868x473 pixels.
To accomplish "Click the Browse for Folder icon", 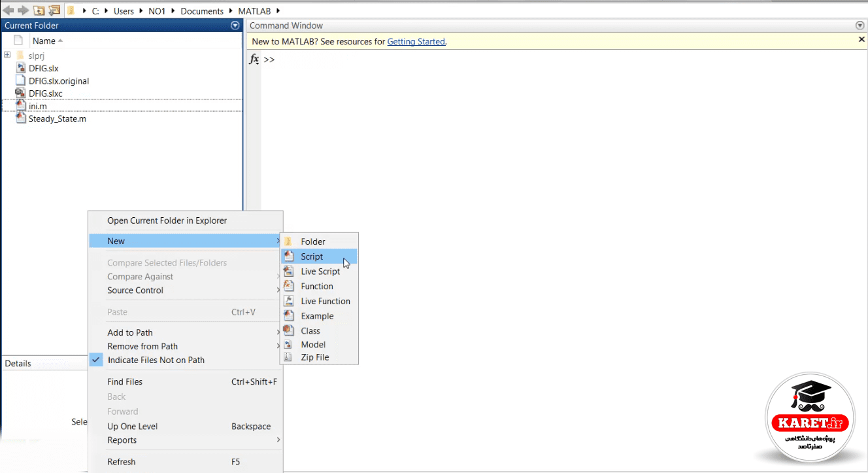I will click(54, 10).
